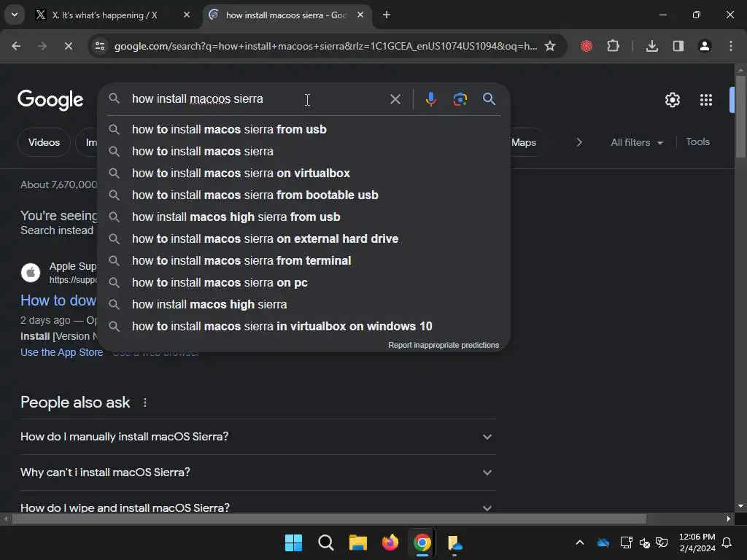This screenshot has height=560, width=747.
Task: Open volume muted icon in system tray
Action: [645, 542]
